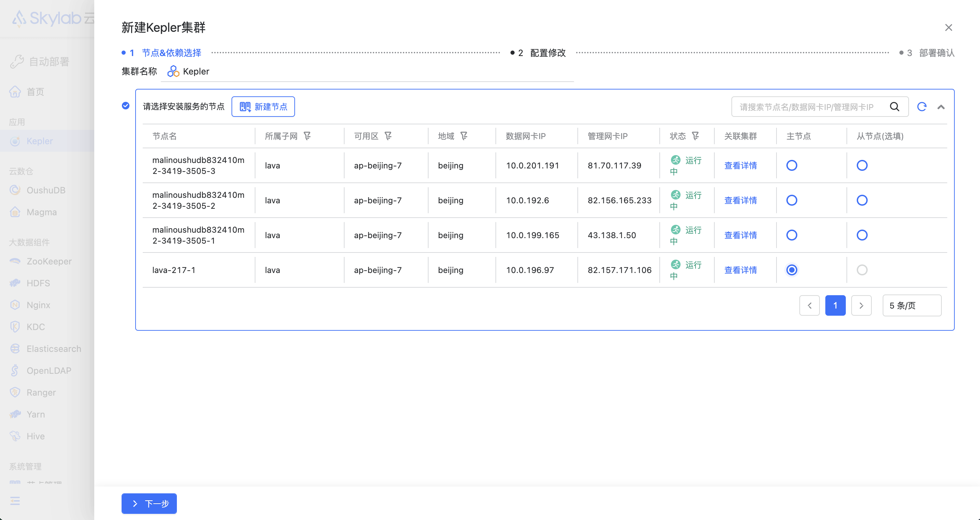
Task: Open the 所属子网 column filter
Action: [307, 136]
